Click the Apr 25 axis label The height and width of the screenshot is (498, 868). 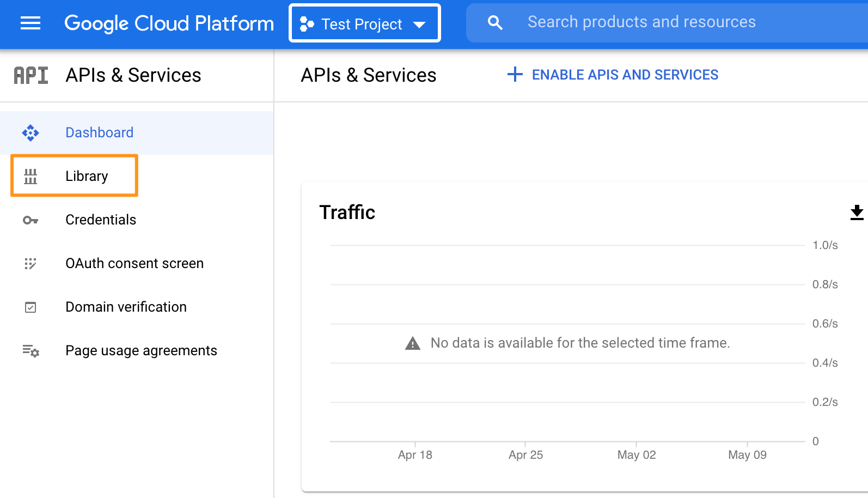point(525,455)
